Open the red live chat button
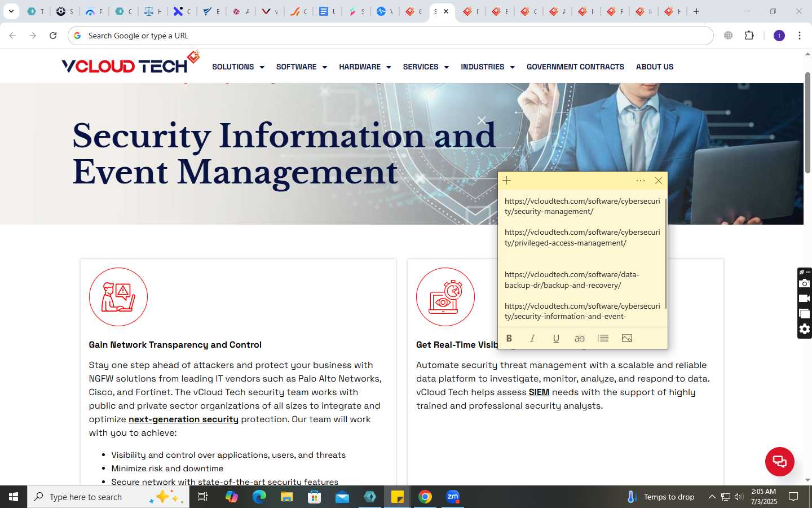The image size is (812, 508). pos(780,461)
